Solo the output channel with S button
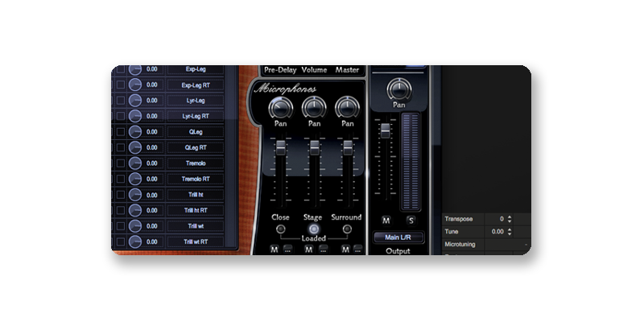This screenshot has height=322, width=644. 410,220
